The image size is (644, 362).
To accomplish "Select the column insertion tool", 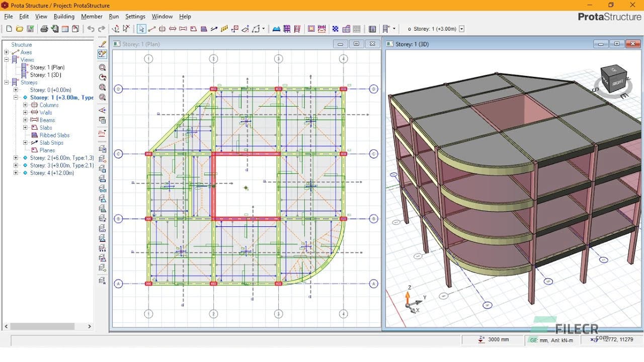I will pos(162,29).
